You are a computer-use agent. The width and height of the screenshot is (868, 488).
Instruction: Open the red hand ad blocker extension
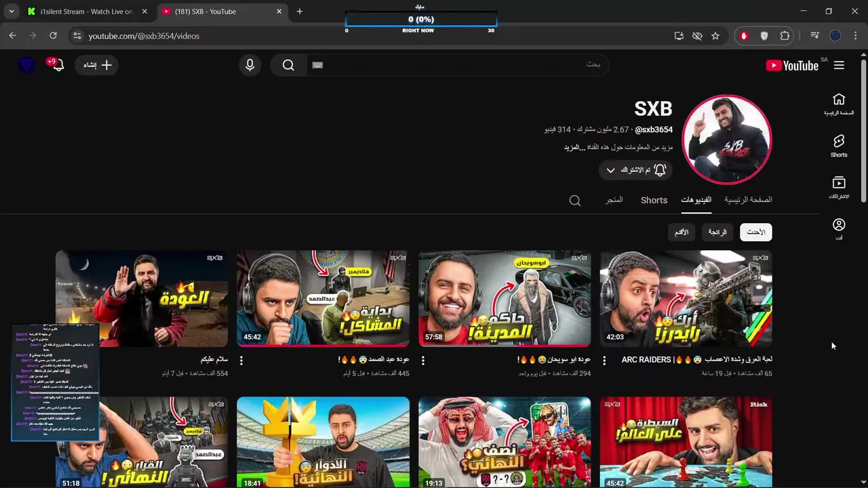point(744,36)
